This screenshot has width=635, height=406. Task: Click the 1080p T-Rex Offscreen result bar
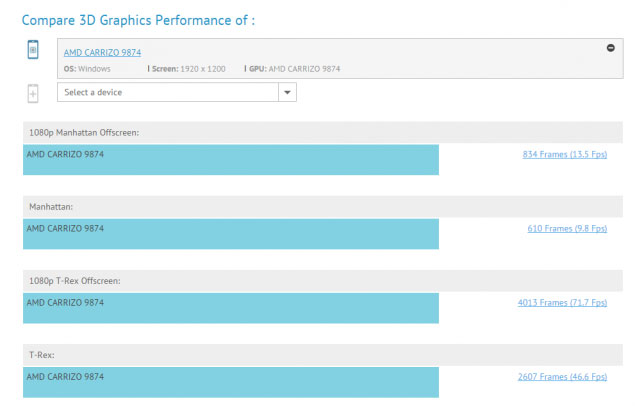pyautogui.click(x=230, y=308)
